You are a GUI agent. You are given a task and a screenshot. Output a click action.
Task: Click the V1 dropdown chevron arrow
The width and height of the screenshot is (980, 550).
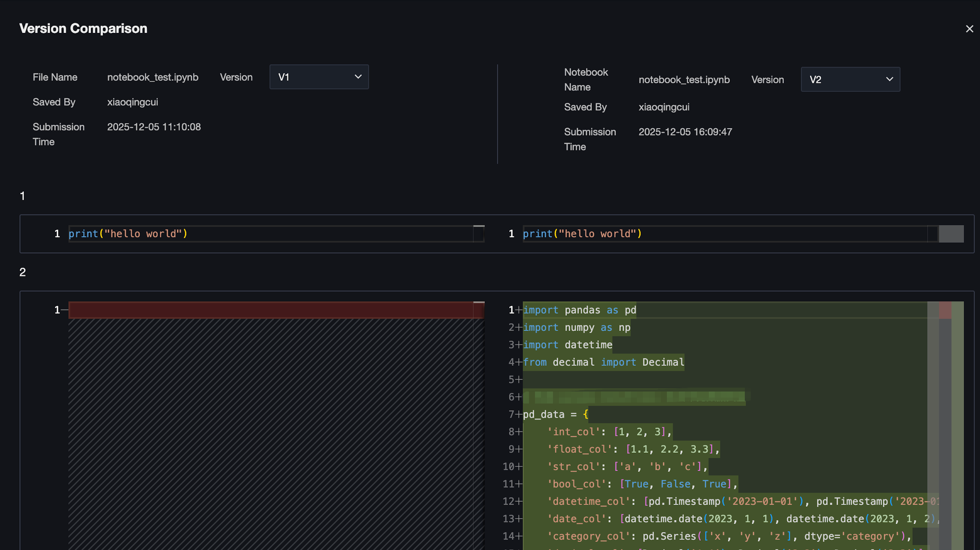click(358, 77)
